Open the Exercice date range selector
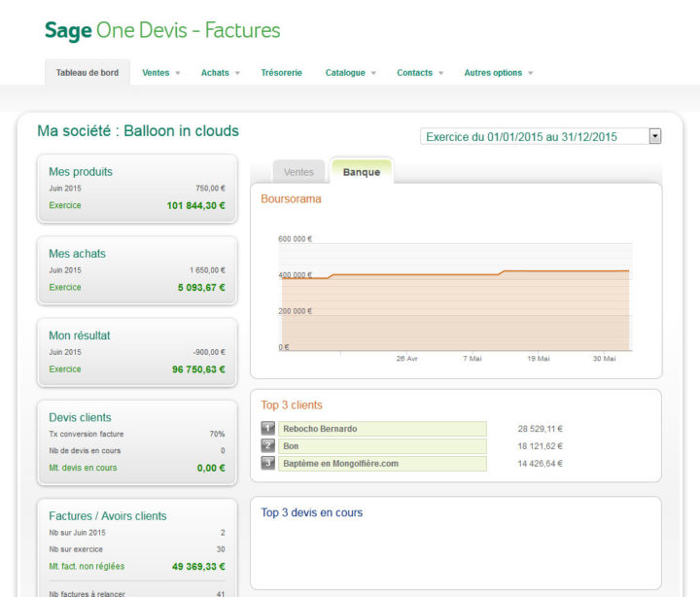700x597 pixels. [x=541, y=137]
